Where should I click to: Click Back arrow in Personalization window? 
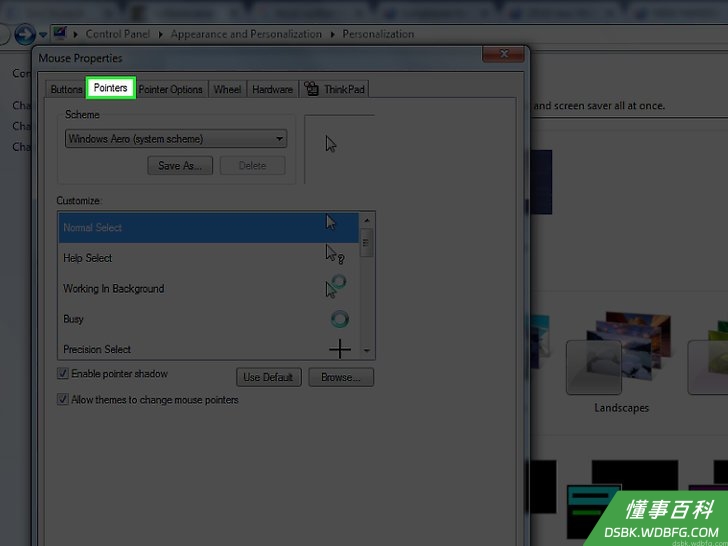25,34
